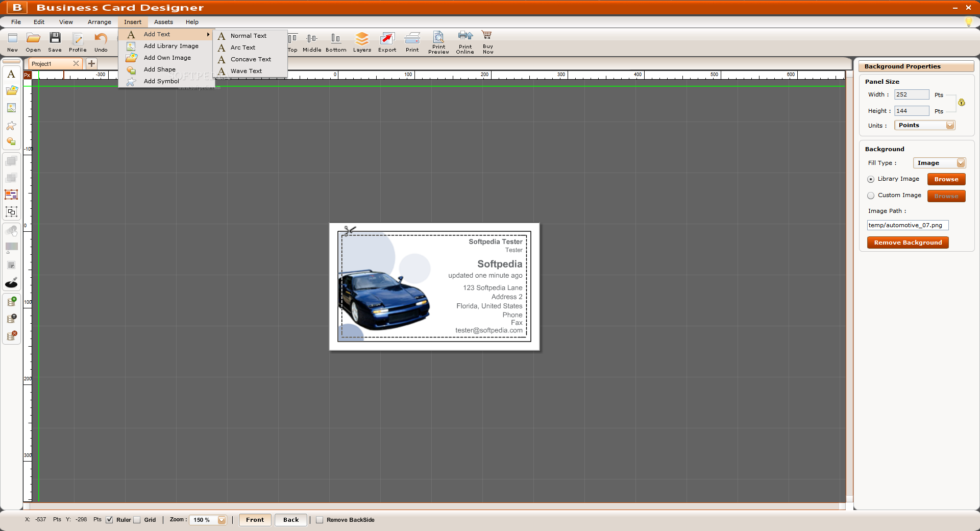Open the Zoom percentage dropdown

click(222, 520)
